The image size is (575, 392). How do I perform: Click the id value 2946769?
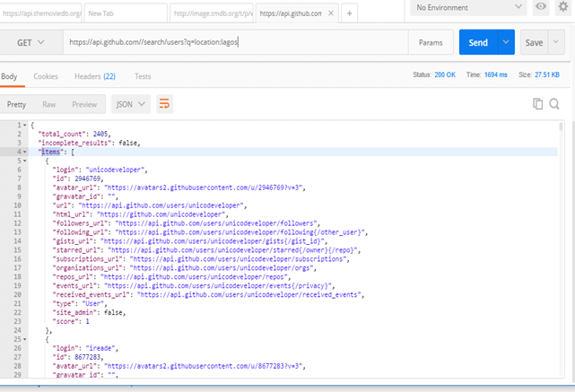tap(88, 179)
